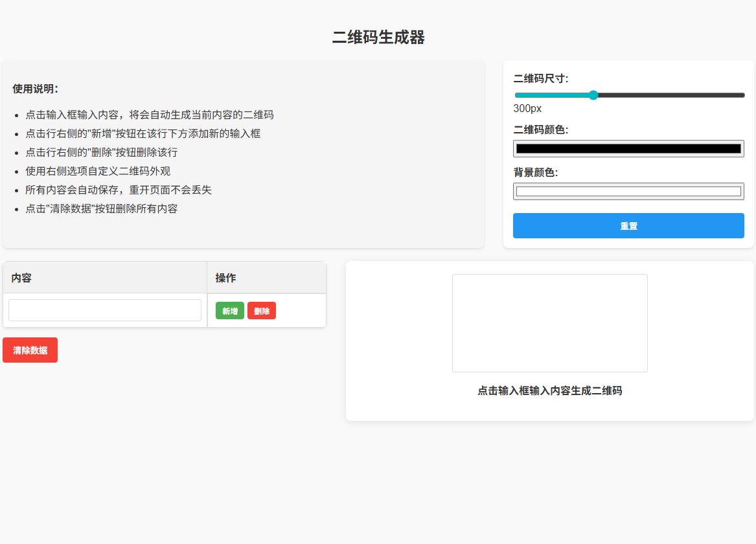The width and height of the screenshot is (756, 544).
Task: Click the 使用说明 heading
Action: tap(36, 89)
